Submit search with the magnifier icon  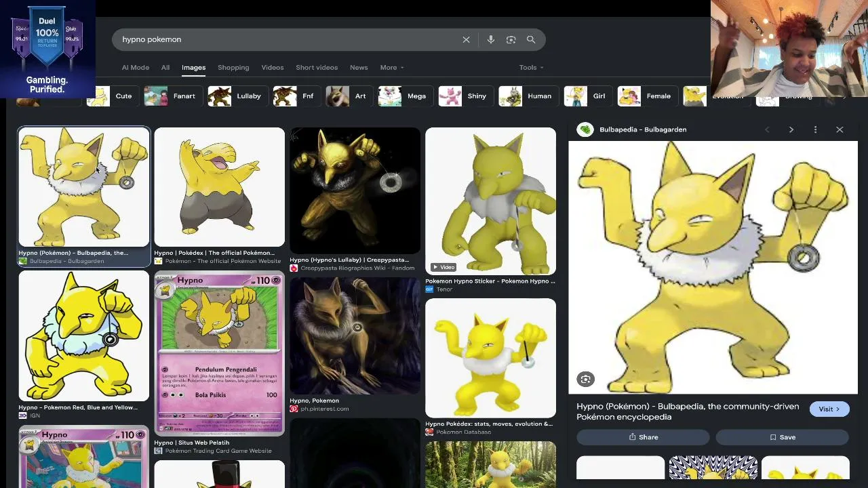(531, 40)
